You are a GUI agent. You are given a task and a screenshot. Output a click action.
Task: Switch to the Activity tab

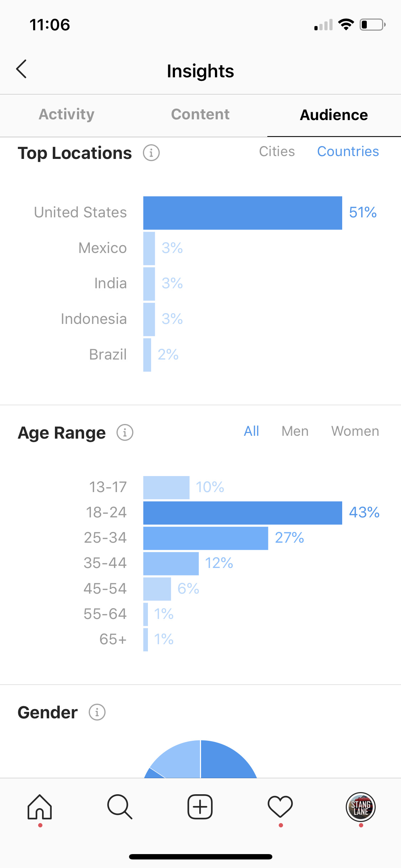coord(67,115)
